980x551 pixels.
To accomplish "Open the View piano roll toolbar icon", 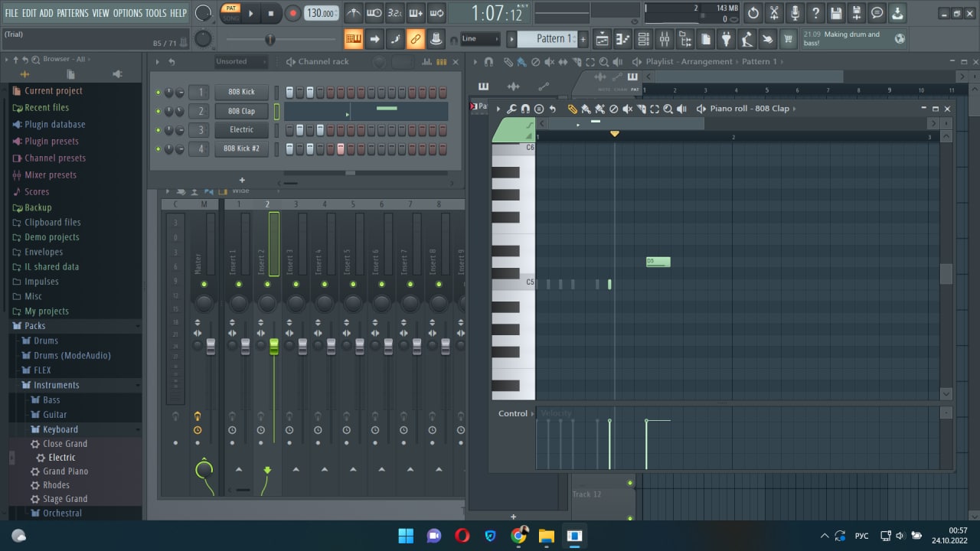I will pyautogui.click(x=623, y=39).
